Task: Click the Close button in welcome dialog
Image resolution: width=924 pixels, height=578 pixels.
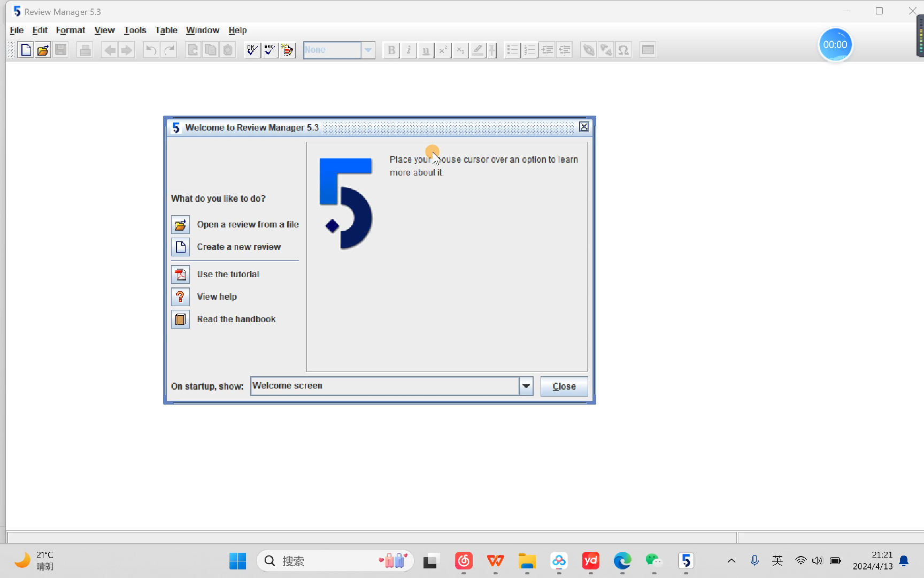Action: point(564,386)
